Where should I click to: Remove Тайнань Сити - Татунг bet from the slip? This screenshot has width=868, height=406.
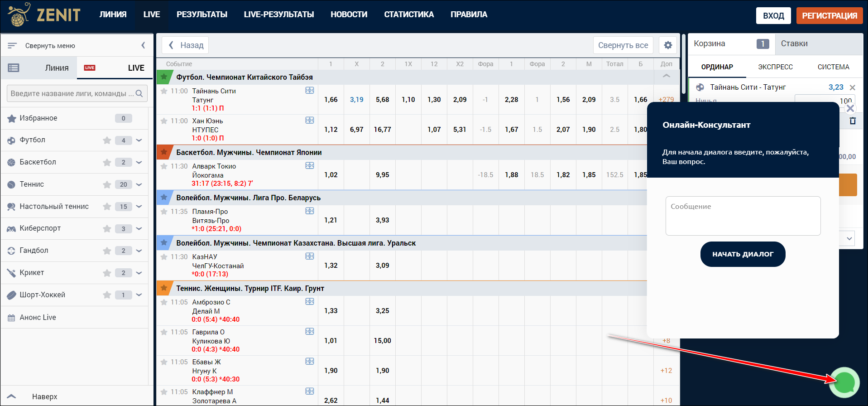pos(853,87)
